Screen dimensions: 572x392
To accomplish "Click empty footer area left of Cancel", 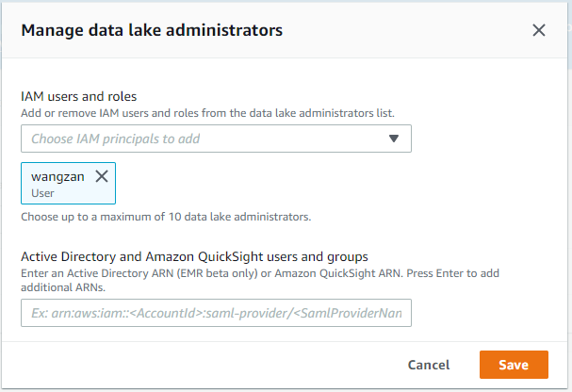I will click(188, 365).
